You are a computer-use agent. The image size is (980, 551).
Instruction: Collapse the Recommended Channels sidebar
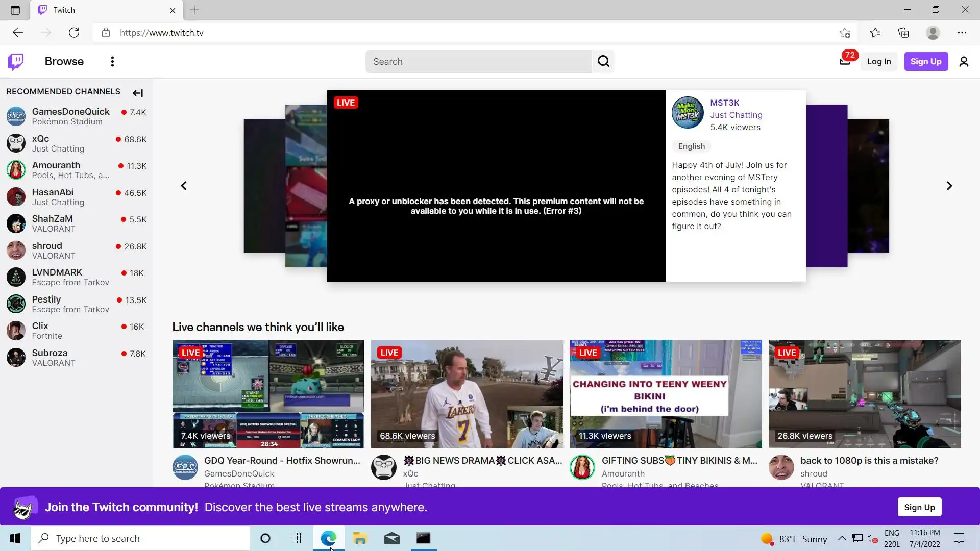(138, 92)
